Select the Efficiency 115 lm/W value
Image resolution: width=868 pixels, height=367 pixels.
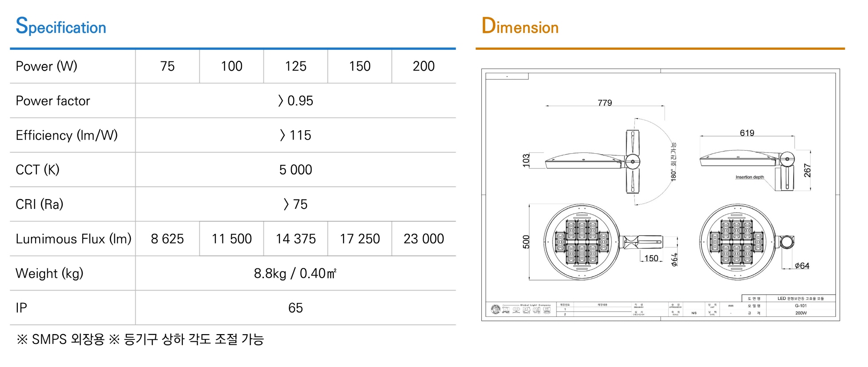pos(295,135)
